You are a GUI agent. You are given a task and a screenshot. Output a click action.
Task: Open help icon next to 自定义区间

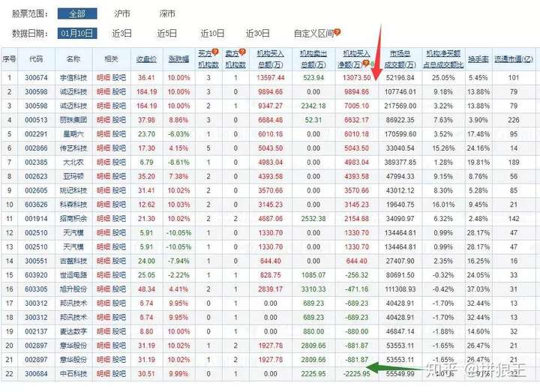[x=337, y=32]
